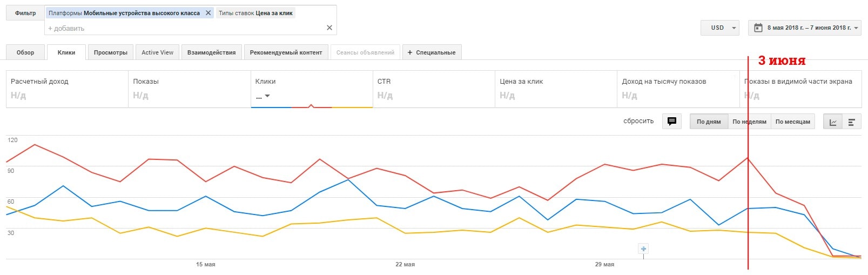Viewport: 868px width, 275px height.
Task: Remove the Платформы mobile devices filter chip
Action: (x=208, y=13)
